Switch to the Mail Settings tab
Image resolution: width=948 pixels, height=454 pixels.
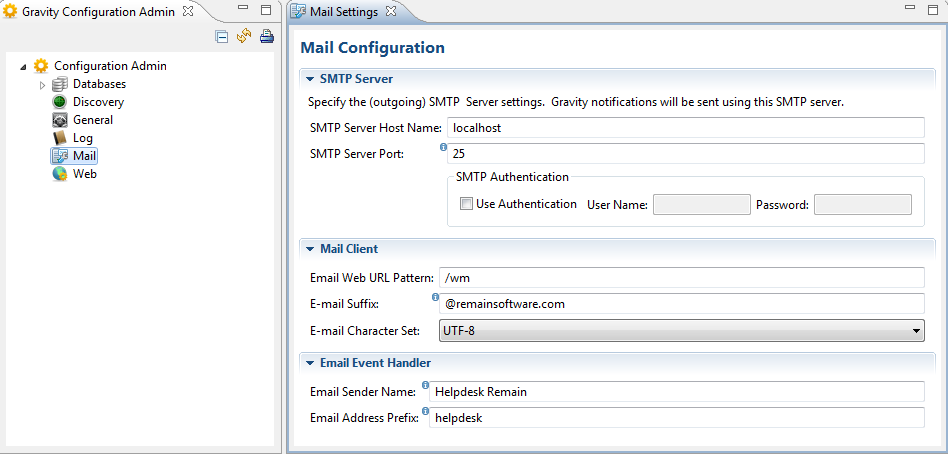(x=342, y=12)
